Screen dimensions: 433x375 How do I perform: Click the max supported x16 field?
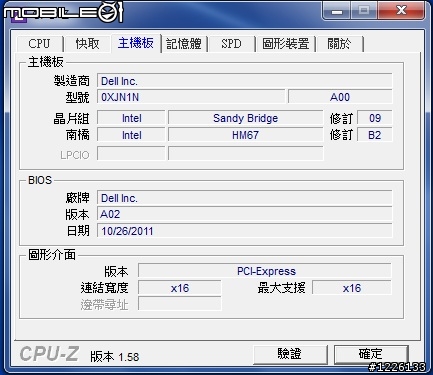pyautogui.click(x=352, y=288)
